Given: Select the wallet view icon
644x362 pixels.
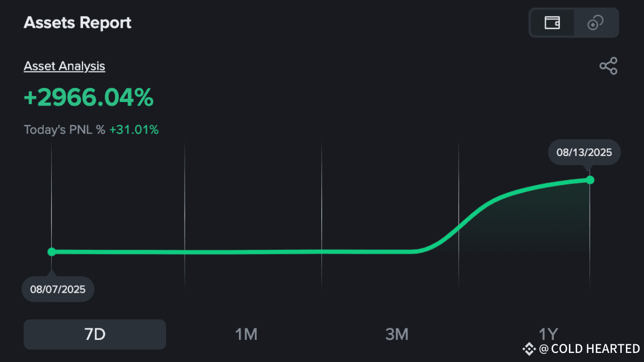Looking at the screenshot, I should (x=552, y=23).
